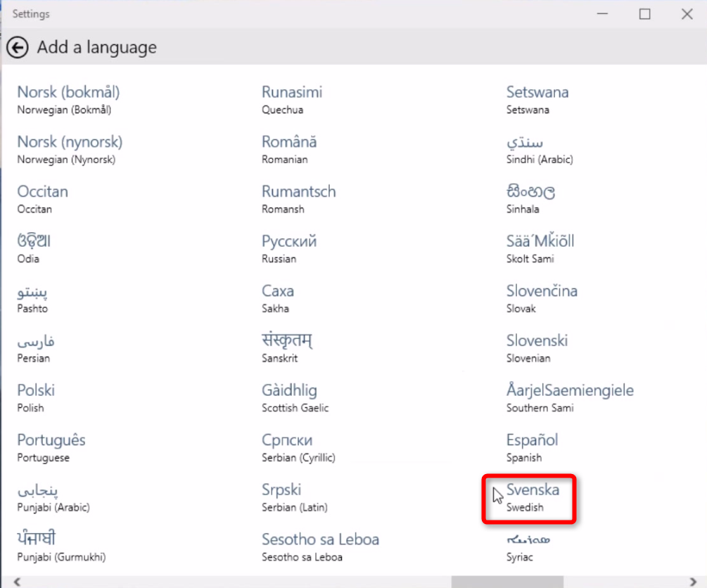The image size is (707, 588).
Task: Choose Punjabi (Arabic) language
Action: coord(53,497)
